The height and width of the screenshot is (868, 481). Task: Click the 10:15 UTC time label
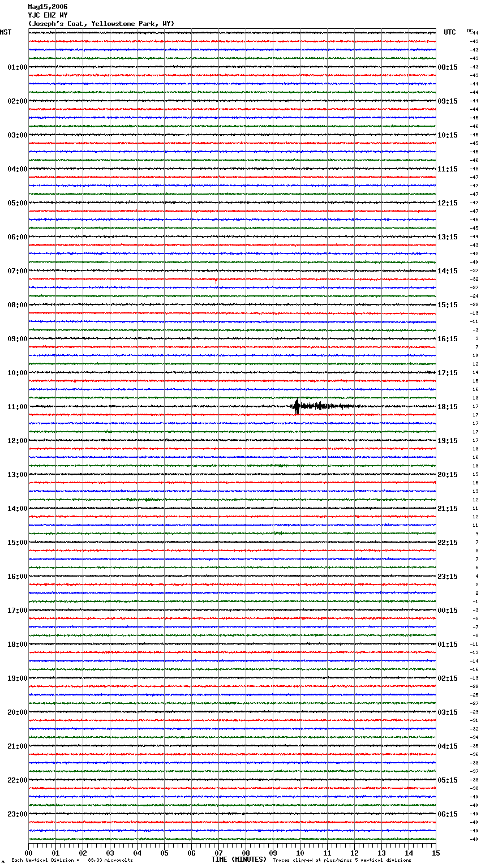point(448,135)
